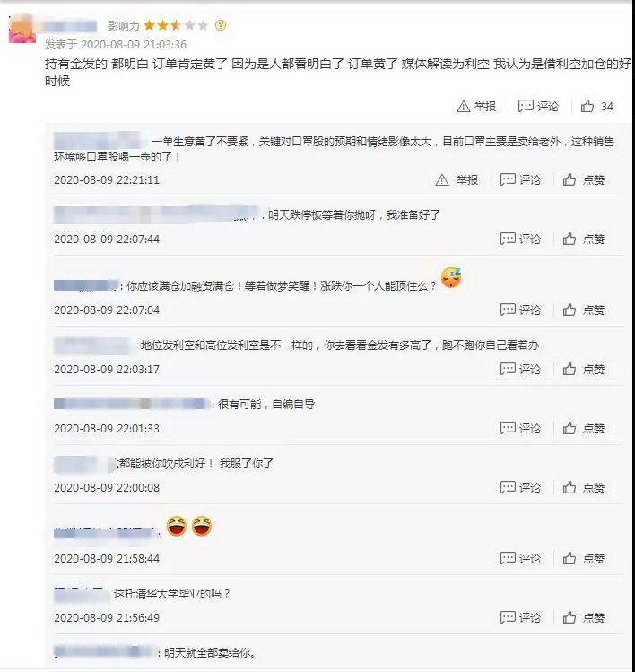Open the blurred username of main poster
635x672 pixels.
pos(71,26)
